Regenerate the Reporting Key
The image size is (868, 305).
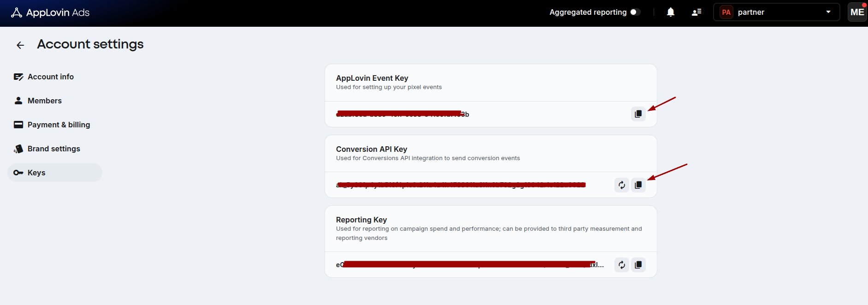[x=622, y=265]
